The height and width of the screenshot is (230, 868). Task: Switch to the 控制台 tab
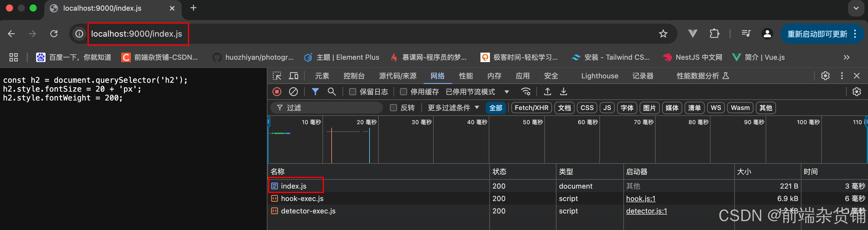coord(354,76)
